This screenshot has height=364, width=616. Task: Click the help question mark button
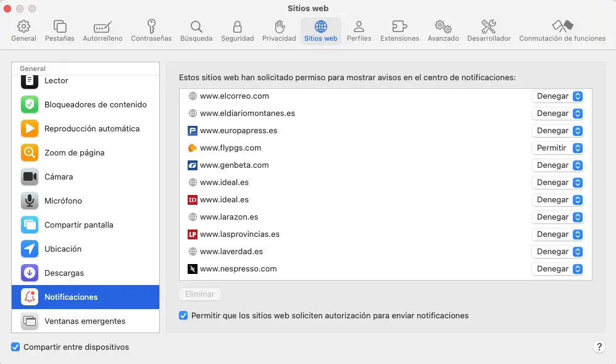click(599, 347)
